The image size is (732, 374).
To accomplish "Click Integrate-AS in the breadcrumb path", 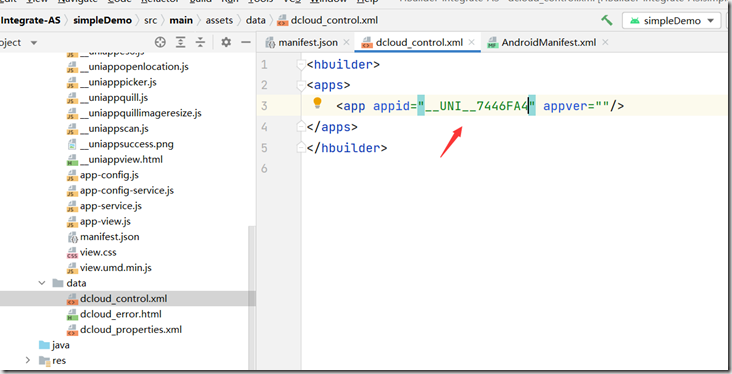I will (x=30, y=20).
